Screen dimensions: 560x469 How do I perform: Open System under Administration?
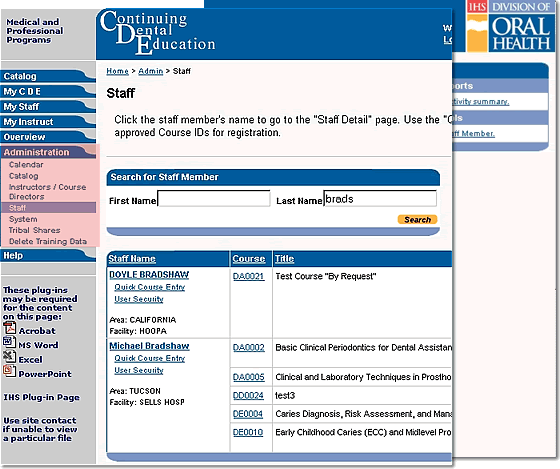(23, 219)
